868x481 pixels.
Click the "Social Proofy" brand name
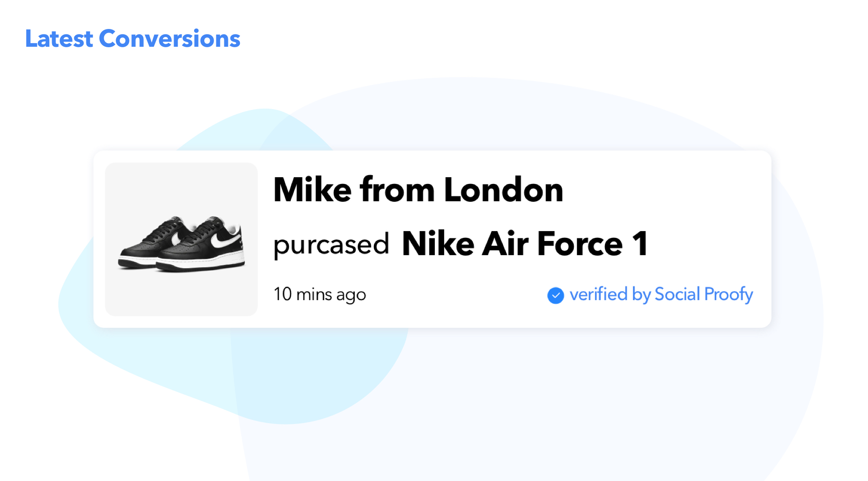click(704, 294)
